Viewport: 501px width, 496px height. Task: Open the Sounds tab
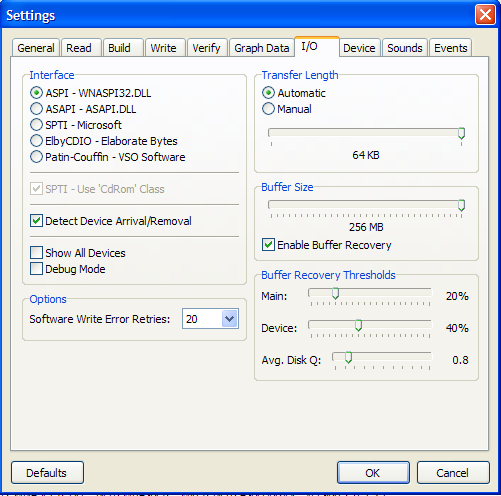(x=405, y=48)
